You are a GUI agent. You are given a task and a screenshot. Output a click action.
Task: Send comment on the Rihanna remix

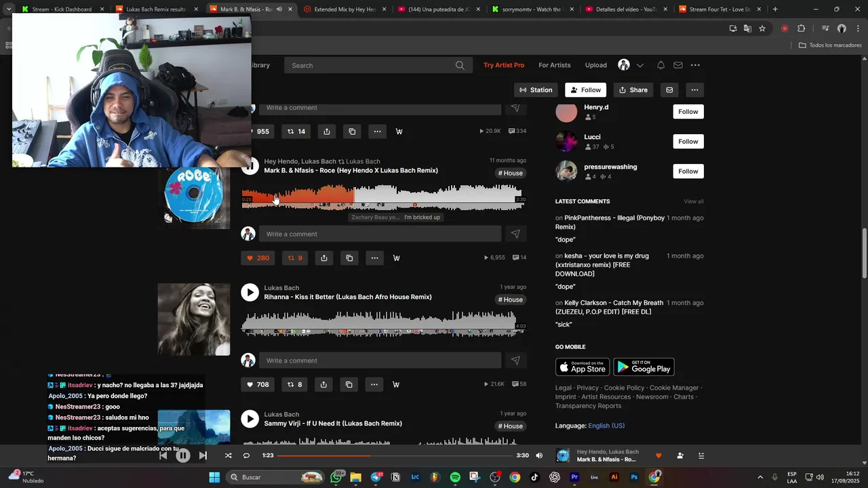tap(515, 361)
